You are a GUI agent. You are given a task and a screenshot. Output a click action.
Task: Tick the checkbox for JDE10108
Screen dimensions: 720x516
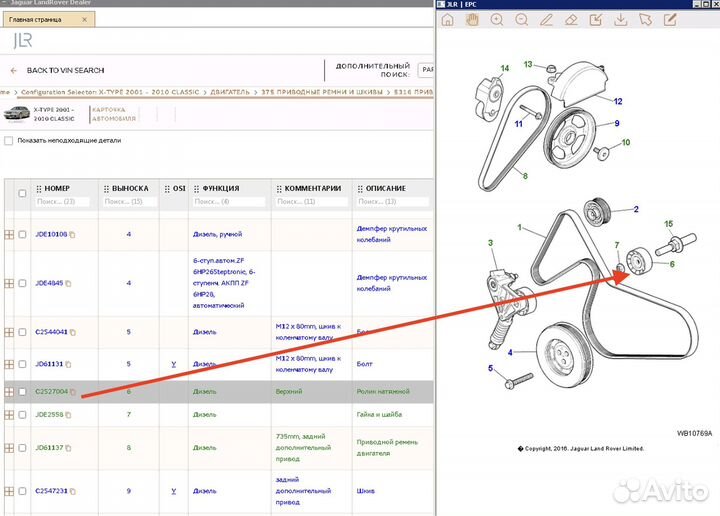[22, 235]
